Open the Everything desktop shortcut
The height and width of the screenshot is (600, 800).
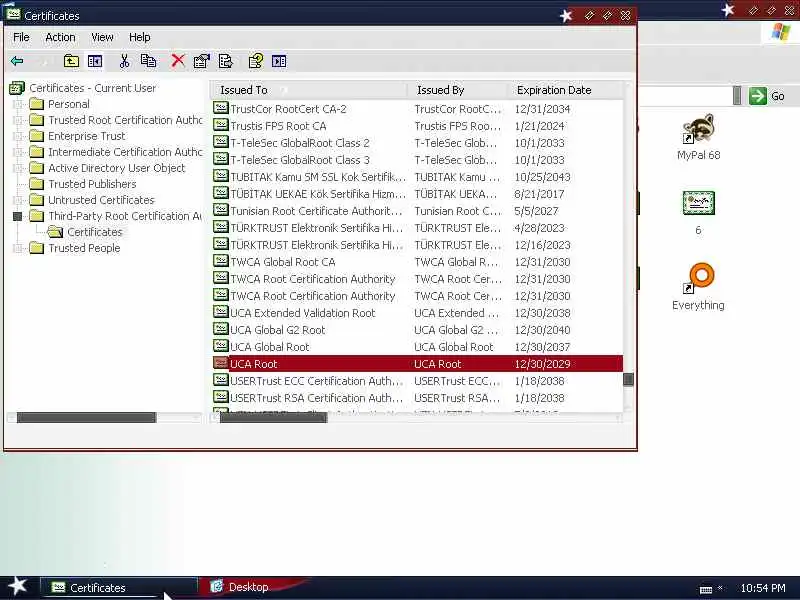(698, 287)
